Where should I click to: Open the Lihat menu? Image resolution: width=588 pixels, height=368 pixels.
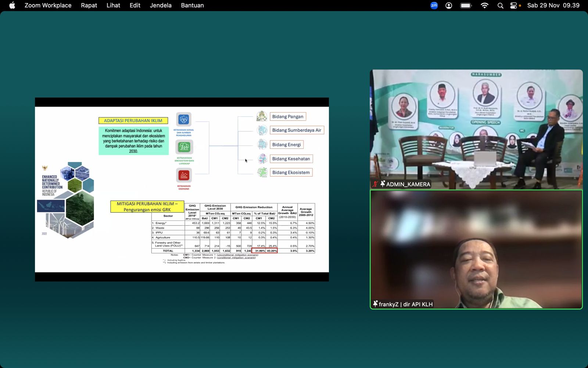(x=113, y=6)
